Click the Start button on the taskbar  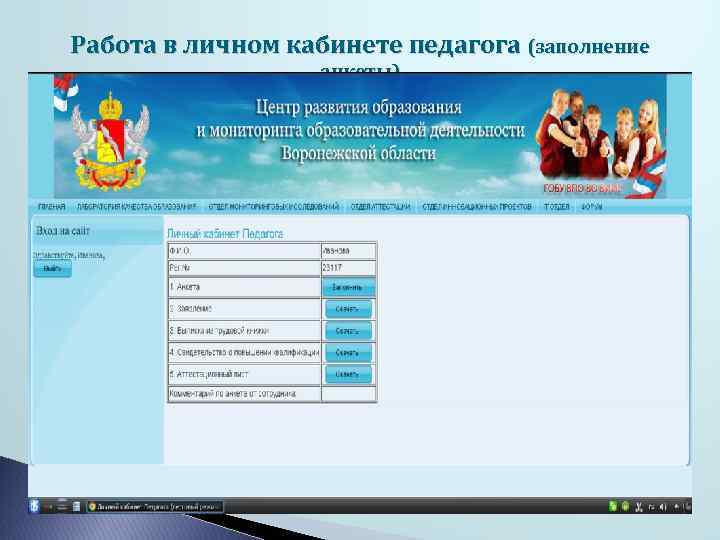coord(34,506)
